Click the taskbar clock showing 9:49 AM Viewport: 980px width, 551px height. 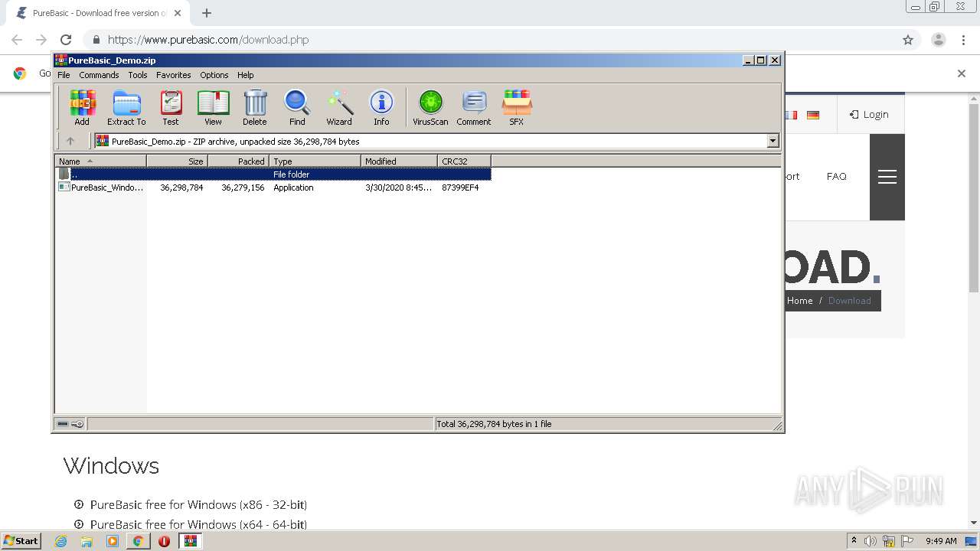(x=941, y=541)
